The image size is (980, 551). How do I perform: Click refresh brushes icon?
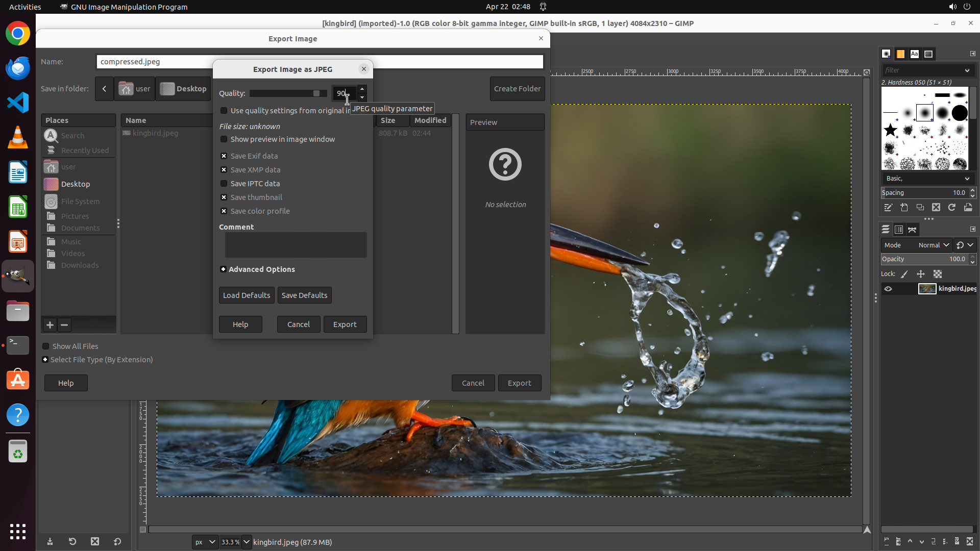click(x=951, y=208)
